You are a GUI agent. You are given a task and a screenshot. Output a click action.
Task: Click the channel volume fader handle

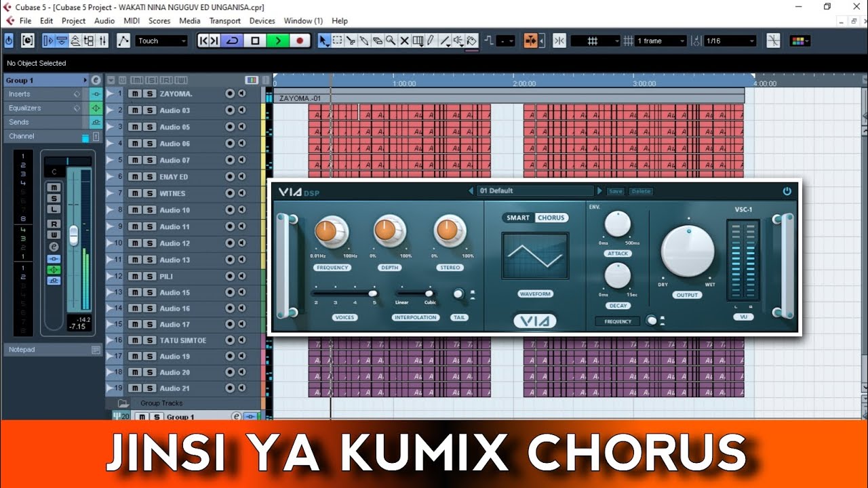pyautogui.click(x=73, y=235)
